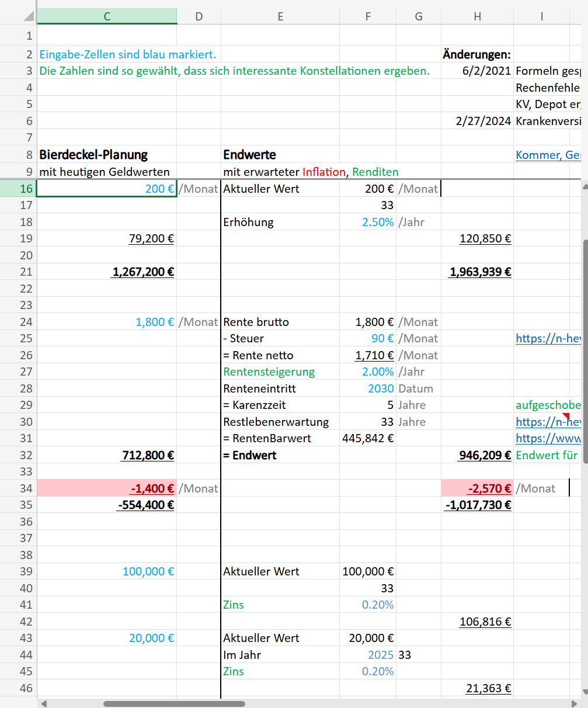Screen dimensions: 588x708
Task: Select the 2030 Renteneintritt cell
Action: tap(368, 388)
